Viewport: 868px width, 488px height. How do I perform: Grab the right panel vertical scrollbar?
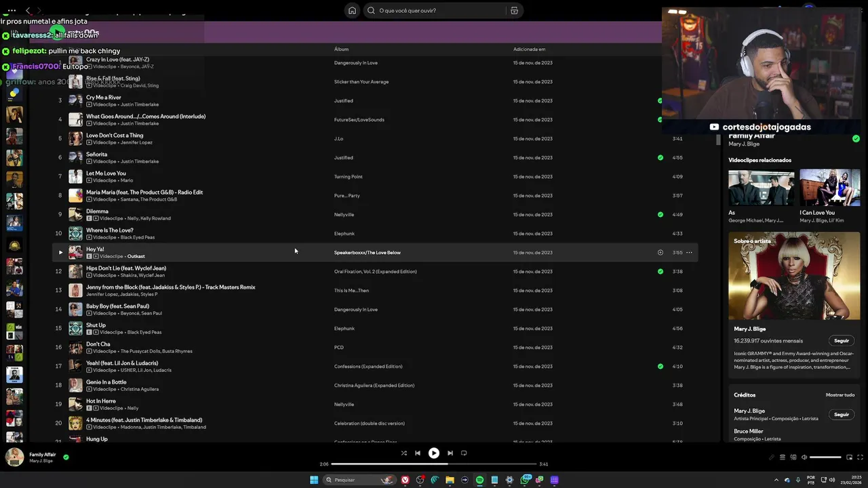click(719, 140)
